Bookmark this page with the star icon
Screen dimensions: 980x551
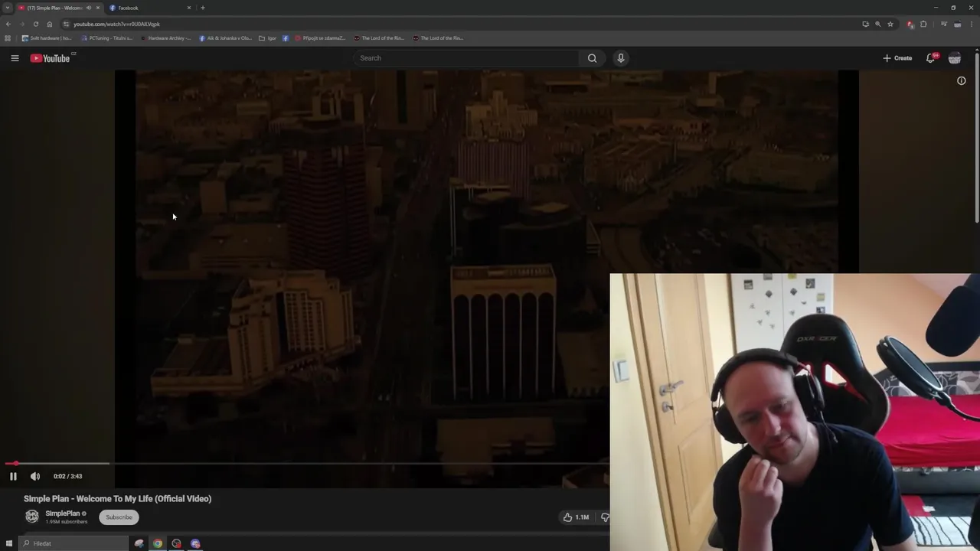click(890, 24)
